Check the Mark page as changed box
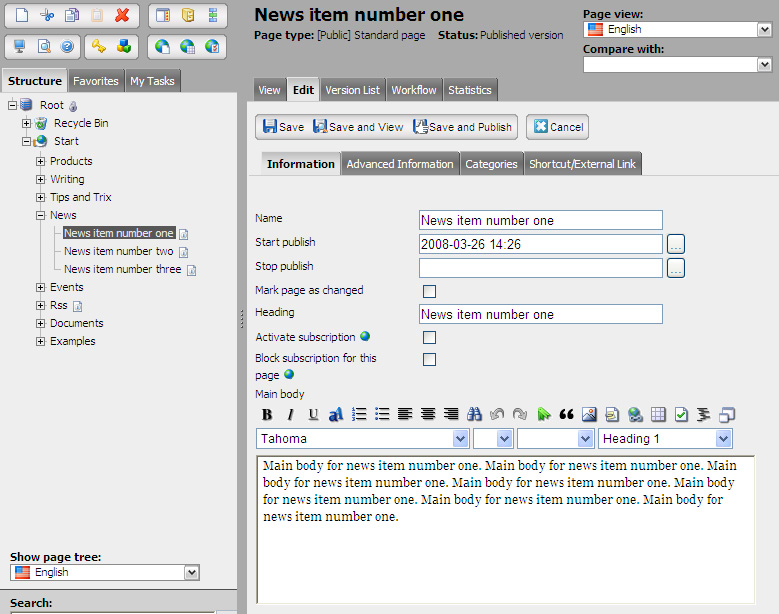Image resolution: width=779 pixels, height=614 pixels. [429, 291]
